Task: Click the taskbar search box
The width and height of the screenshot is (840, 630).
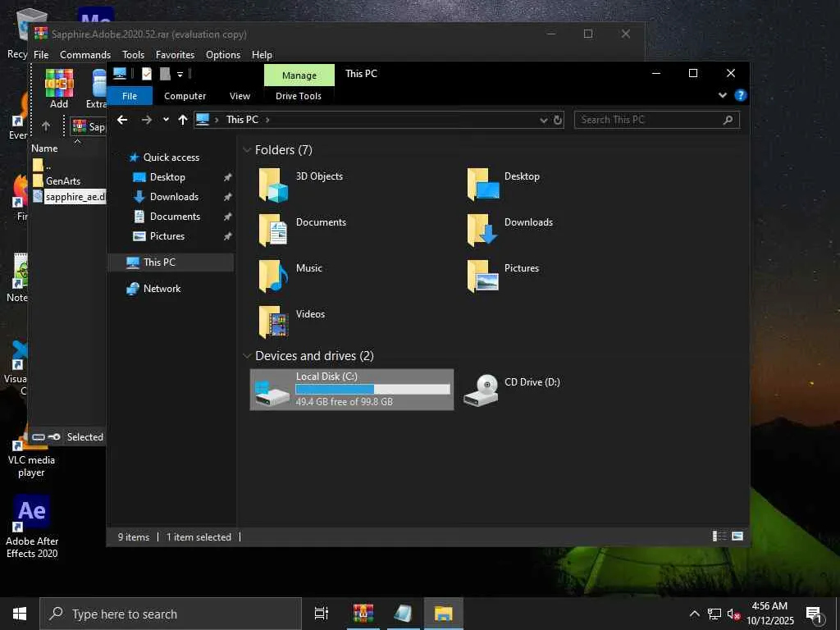Action: click(x=171, y=614)
